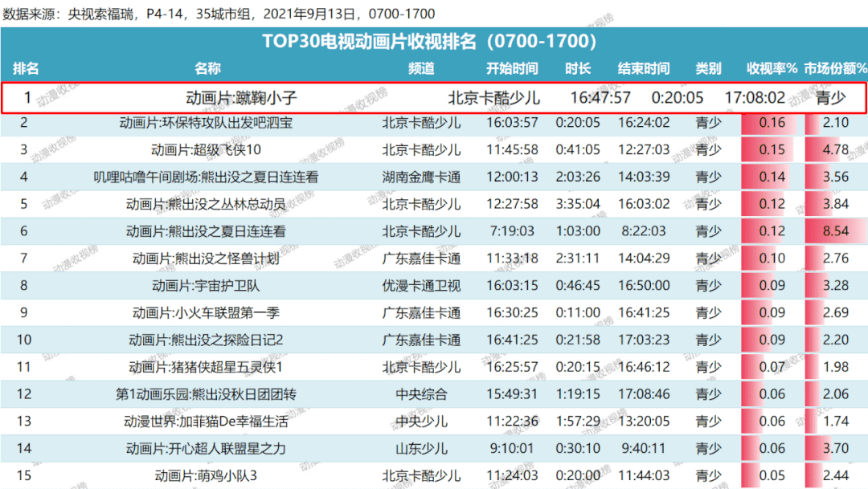Image resolution: width=868 pixels, height=489 pixels.
Task: Select 动画片:熊出没之怪兽计划 program name
Action: 206,259
